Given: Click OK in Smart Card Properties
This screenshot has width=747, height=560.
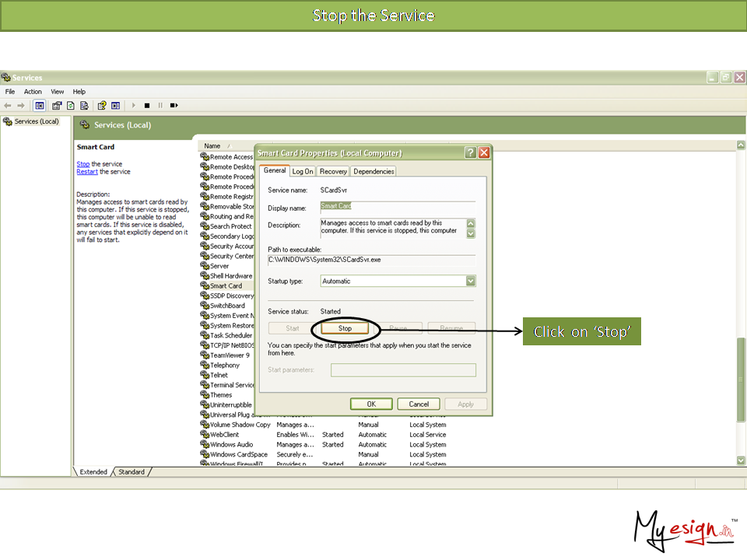Looking at the screenshot, I should tap(371, 404).
